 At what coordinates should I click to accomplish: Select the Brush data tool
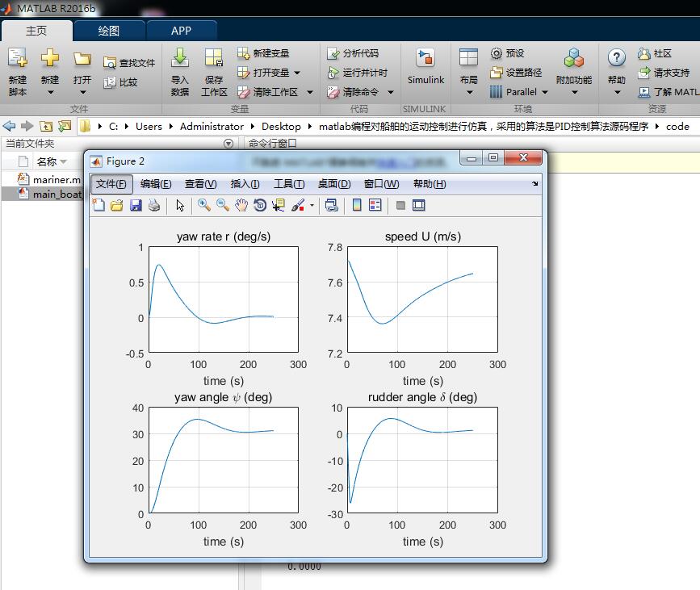coord(297,205)
